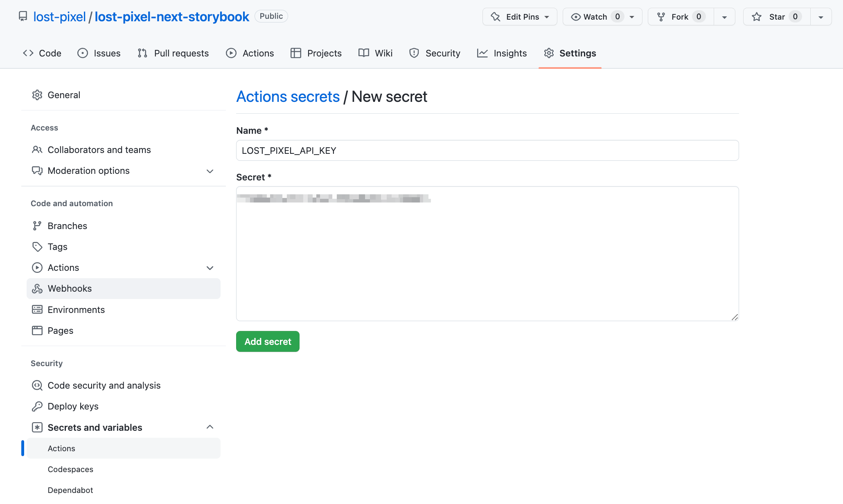
Task: Click the Pages browser icon
Action: [x=37, y=331]
